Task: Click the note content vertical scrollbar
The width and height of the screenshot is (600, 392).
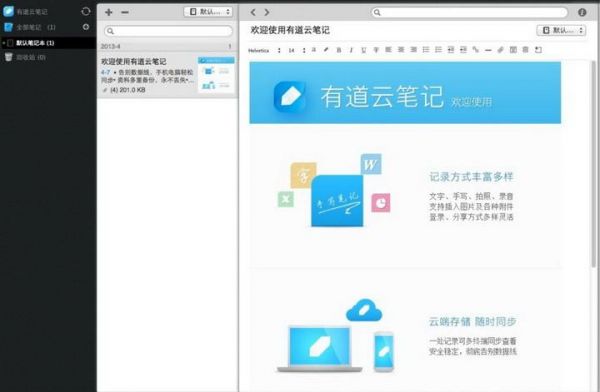Action: 593,164
